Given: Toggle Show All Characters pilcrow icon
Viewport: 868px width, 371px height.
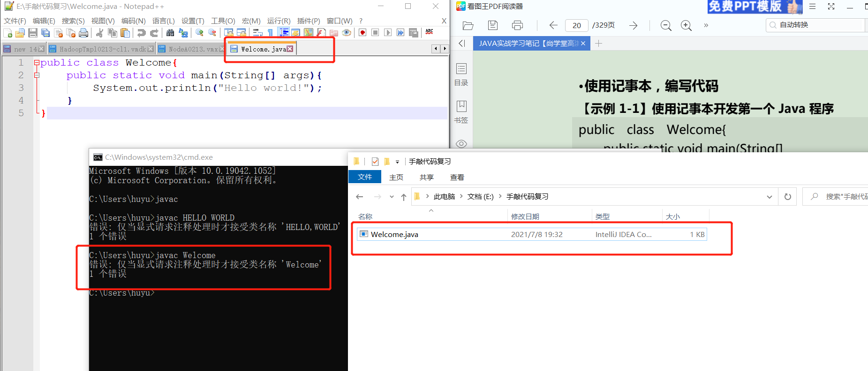Looking at the screenshot, I should click(x=270, y=32).
